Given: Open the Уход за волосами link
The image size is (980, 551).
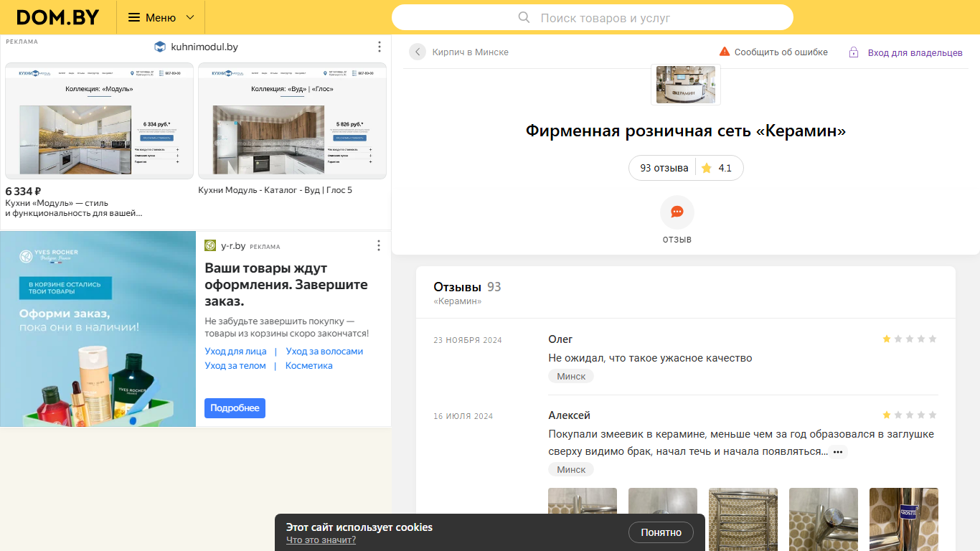Looking at the screenshot, I should (x=324, y=352).
